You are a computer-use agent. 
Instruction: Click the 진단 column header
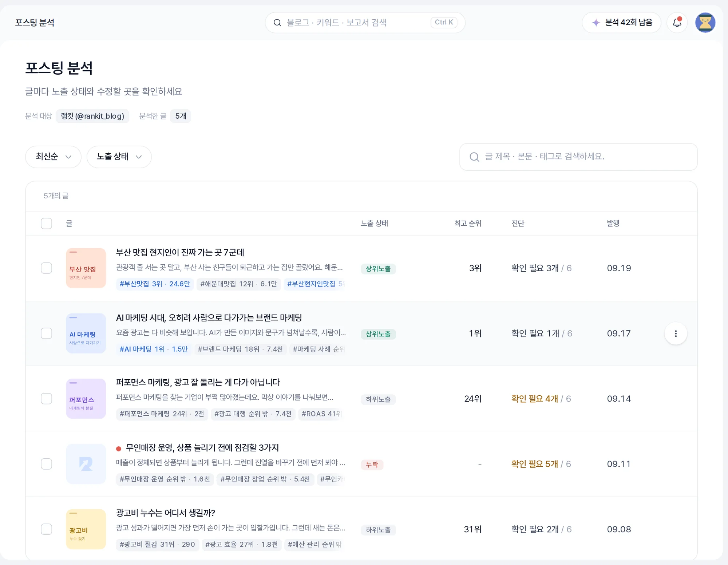coord(518,224)
